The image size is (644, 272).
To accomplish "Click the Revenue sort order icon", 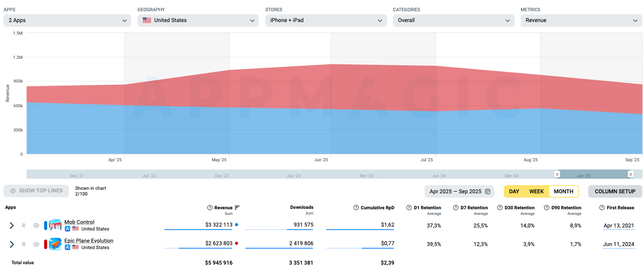I will tap(237, 208).
